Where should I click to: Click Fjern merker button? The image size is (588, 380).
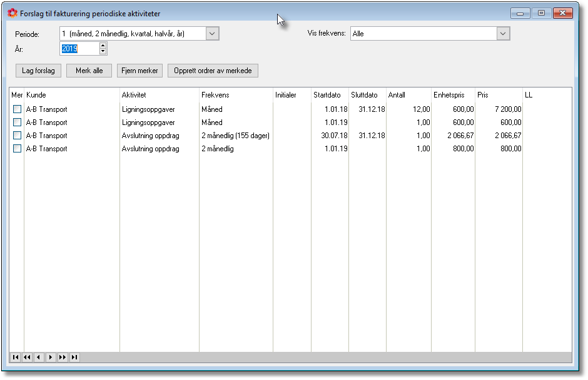140,71
